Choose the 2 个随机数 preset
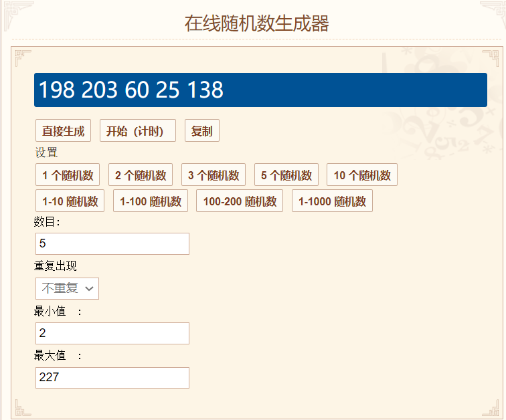 [x=141, y=175]
